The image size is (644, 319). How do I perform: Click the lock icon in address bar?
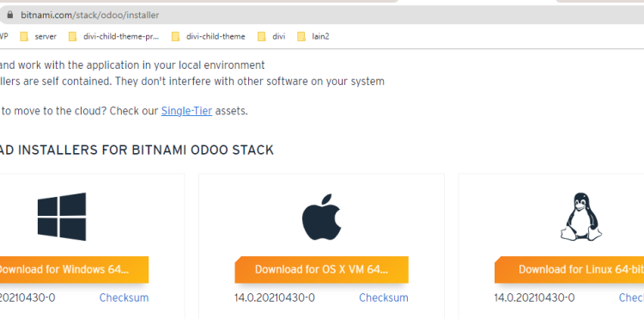click(10, 15)
